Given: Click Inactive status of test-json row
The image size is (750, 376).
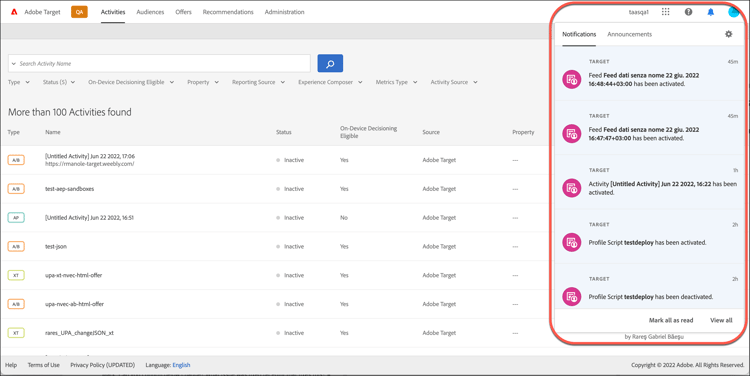Looking at the screenshot, I should (x=290, y=246).
